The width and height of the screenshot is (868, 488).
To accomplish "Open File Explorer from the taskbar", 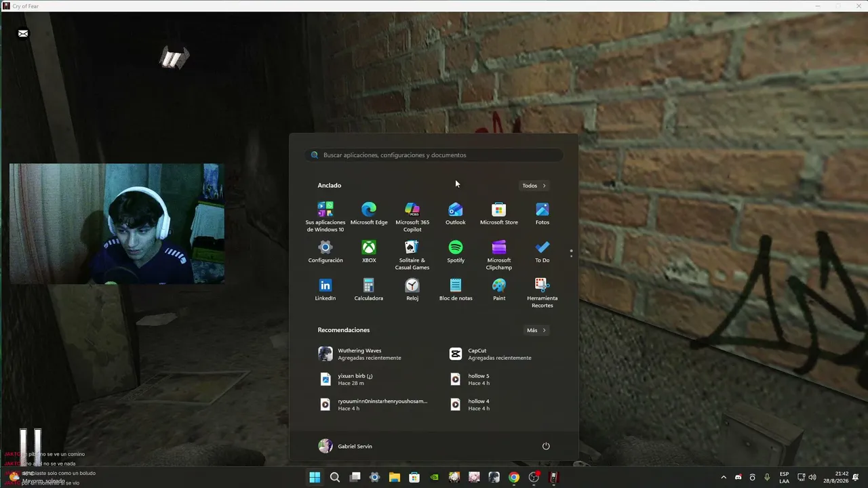I will coord(394,477).
